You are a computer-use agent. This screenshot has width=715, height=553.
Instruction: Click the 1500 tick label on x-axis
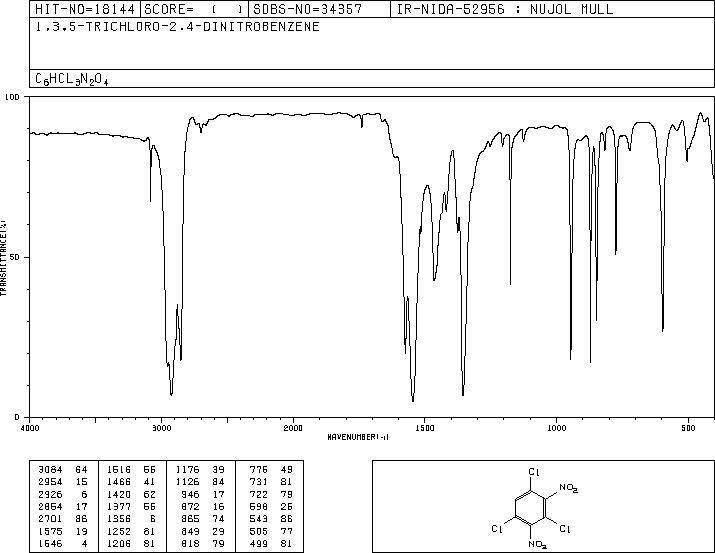pyautogui.click(x=425, y=428)
